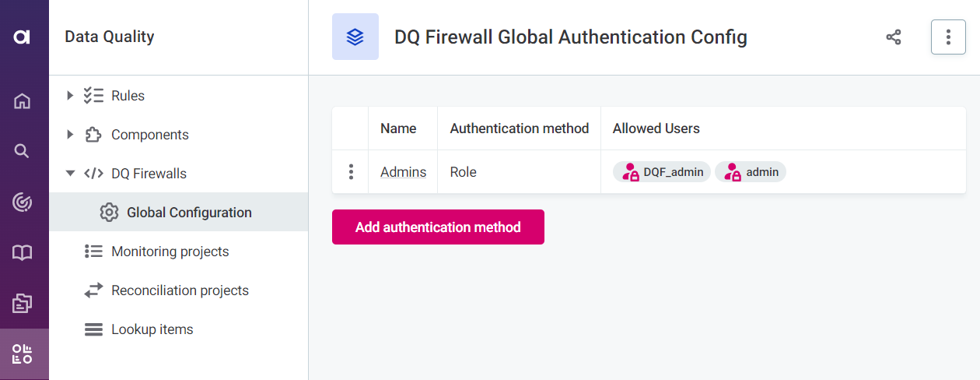Open Lookup items
The image size is (980, 380).
(x=152, y=329)
